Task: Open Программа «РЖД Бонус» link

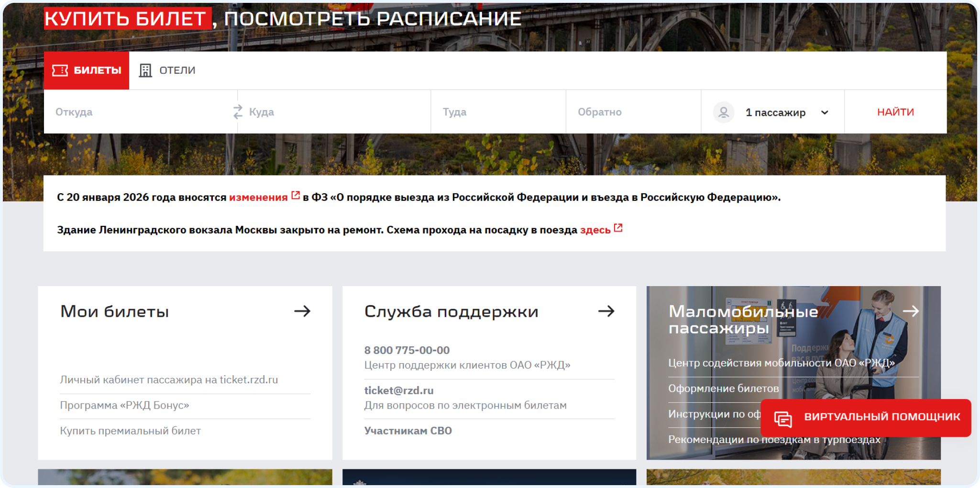Action: coord(124,405)
